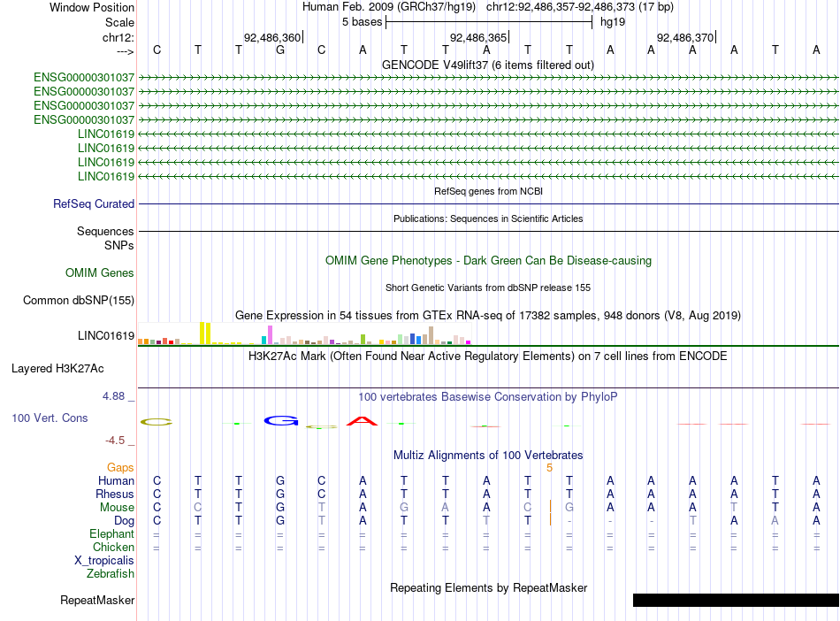The image size is (840, 621).
Task: Select the Layered H3K27Ac track label
Action: 57,369
